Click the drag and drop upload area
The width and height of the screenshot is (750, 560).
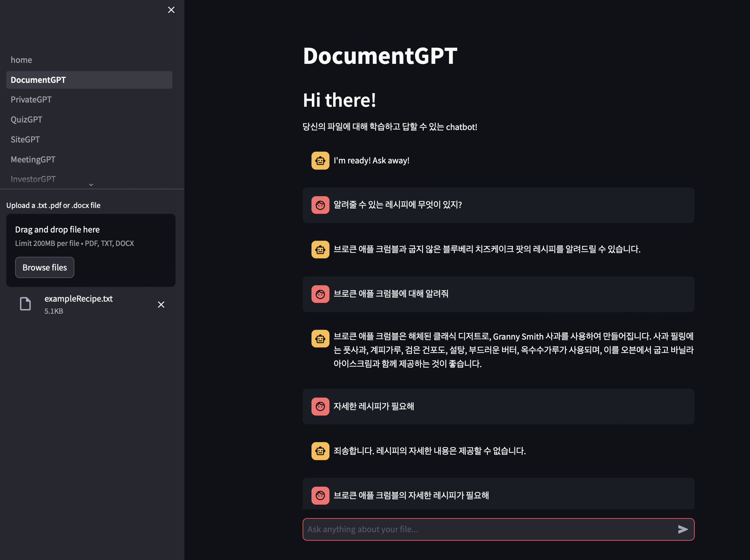click(91, 236)
